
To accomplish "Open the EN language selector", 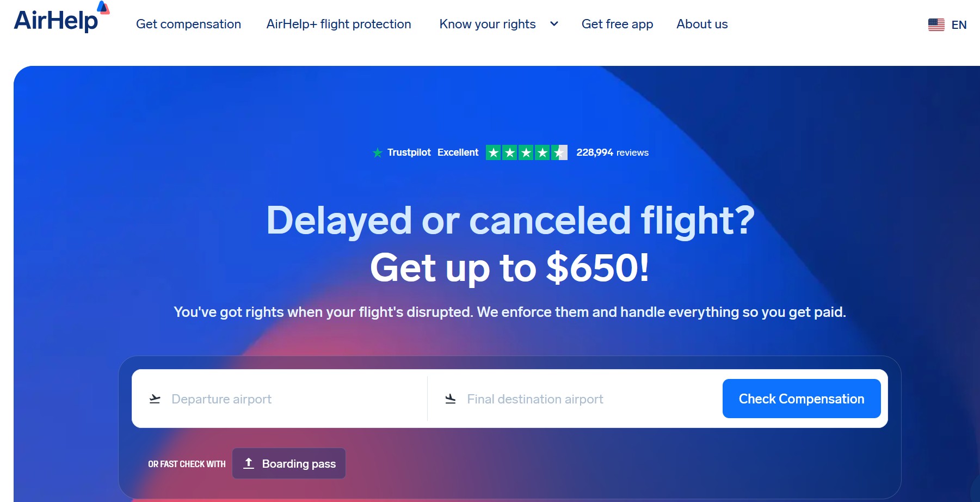I will (x=958, y=25).
